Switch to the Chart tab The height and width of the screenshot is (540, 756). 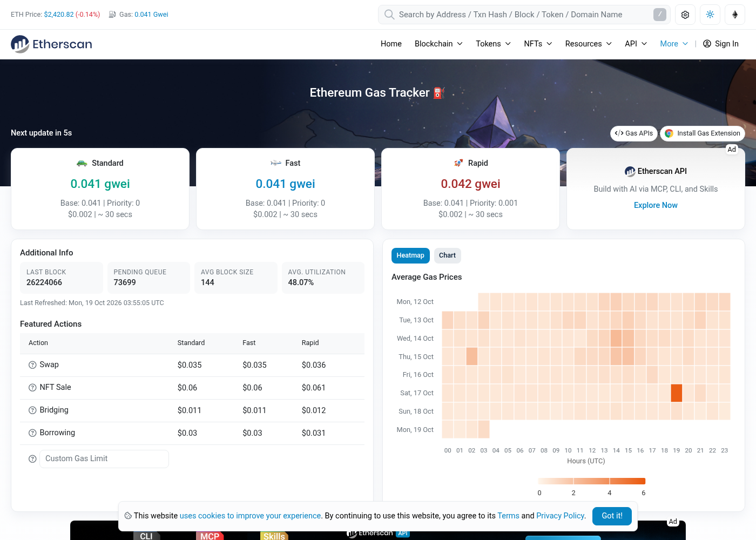click(x=447, y=255)
